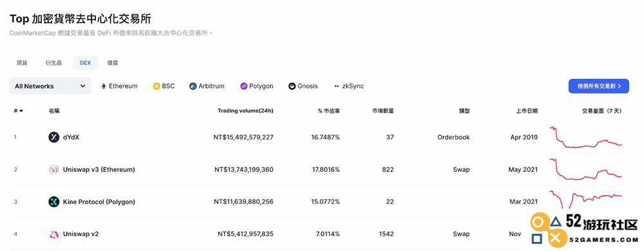Open the All Networks dropdown
The image size is (644, 251).
50,86
